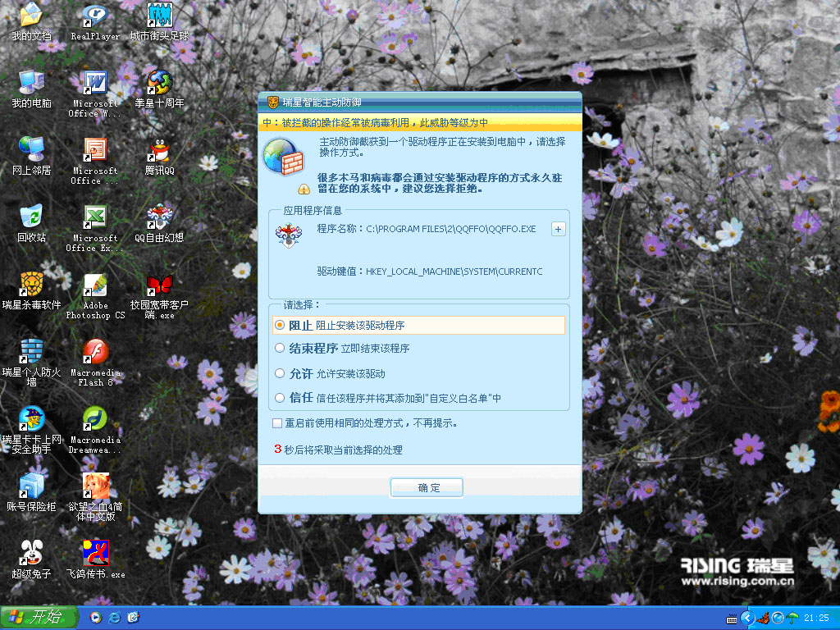Open 网上邻居 desktop icon
Image resolution: width=840 pixels, height=630 pixels.
[x=31, y=156]
